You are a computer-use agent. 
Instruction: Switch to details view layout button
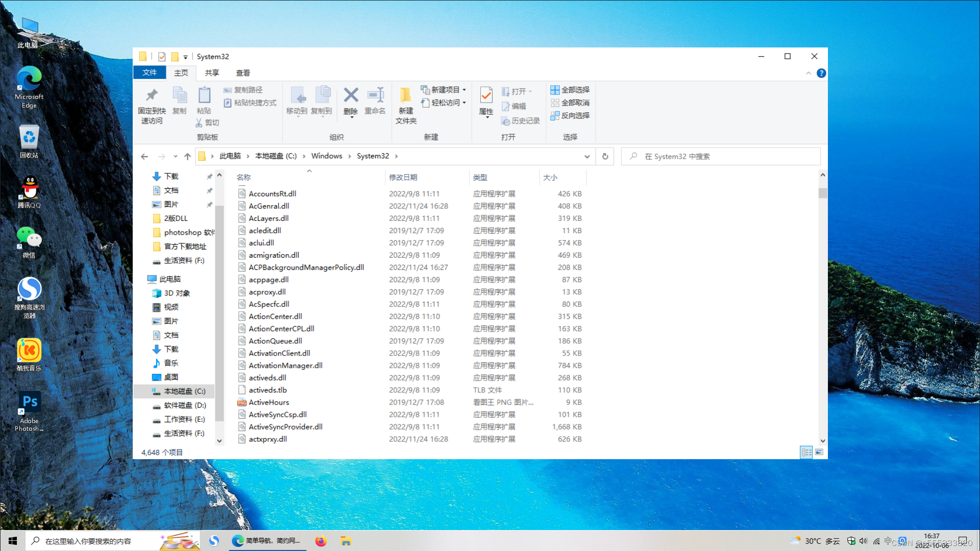pos(806,453)
